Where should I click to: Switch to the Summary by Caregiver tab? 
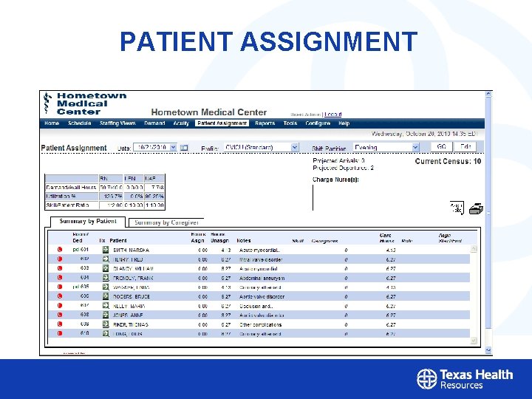(166, 222)
